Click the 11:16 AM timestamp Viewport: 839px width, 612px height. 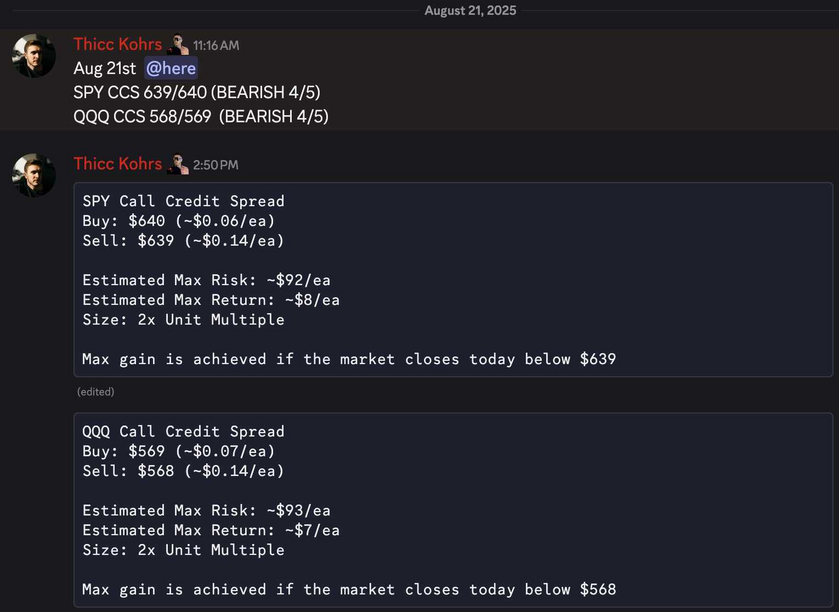[x=216, y=45]
